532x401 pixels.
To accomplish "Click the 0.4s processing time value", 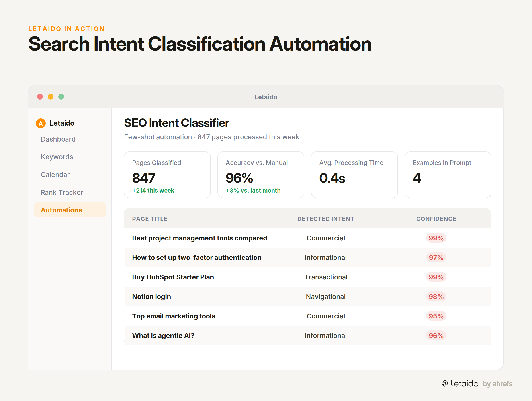I will point(332,178).
